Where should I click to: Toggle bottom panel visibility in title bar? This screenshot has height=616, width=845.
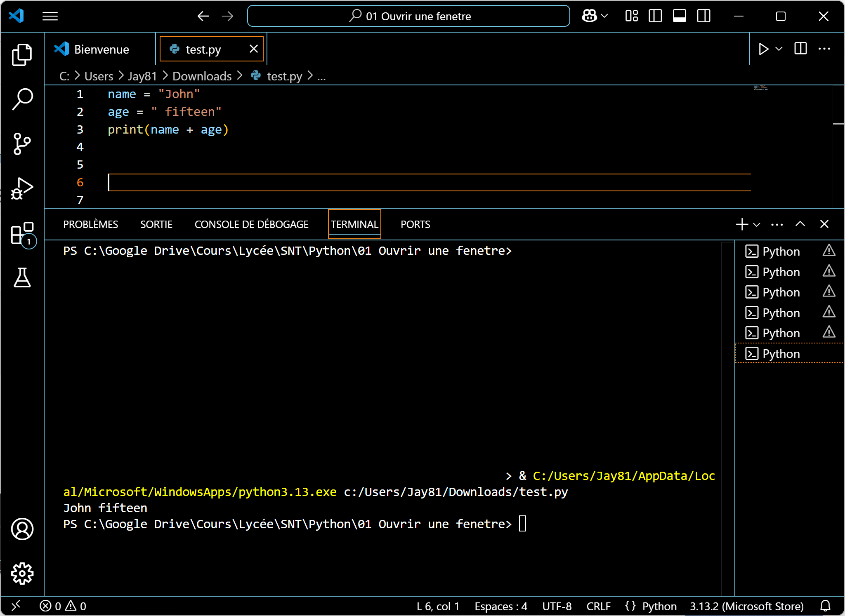click(x=679, y=16)
